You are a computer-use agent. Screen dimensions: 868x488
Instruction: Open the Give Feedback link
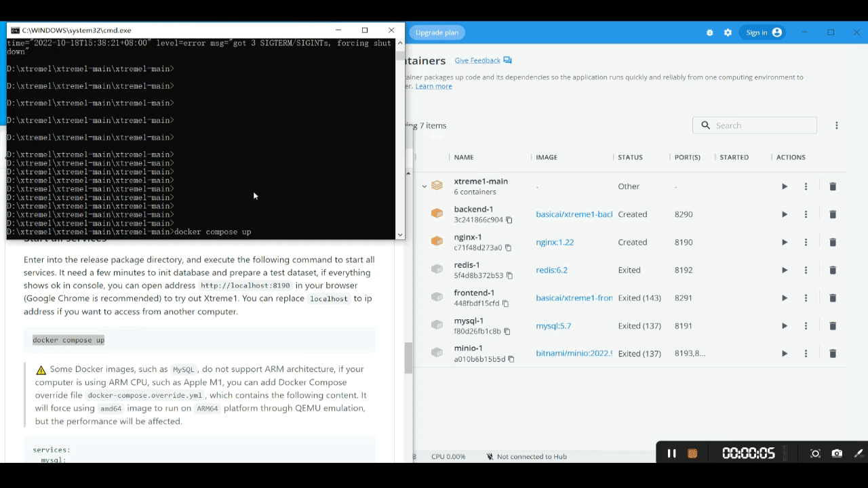pos(483,60)
